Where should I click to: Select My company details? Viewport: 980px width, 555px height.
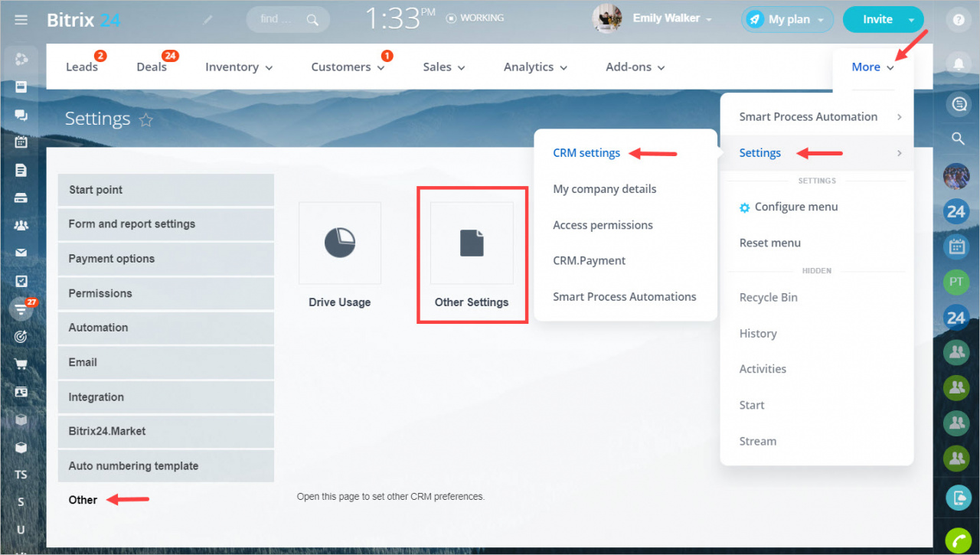pos(605,189)
